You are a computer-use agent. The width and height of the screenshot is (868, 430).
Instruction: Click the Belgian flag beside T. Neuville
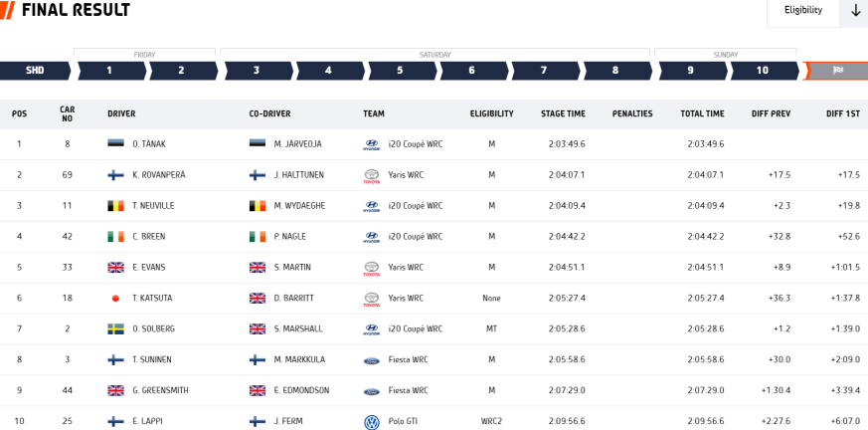click(x=115, y=206)
